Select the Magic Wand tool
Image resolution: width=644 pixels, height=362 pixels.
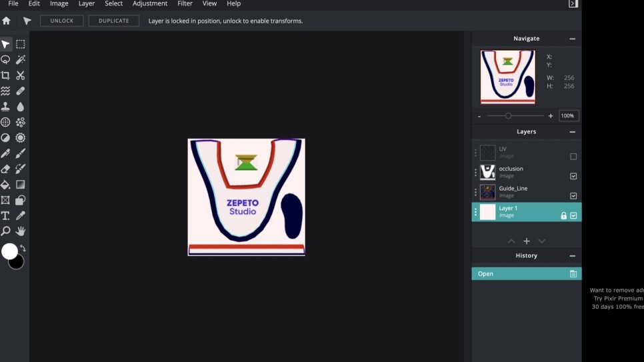pos(20,59)
